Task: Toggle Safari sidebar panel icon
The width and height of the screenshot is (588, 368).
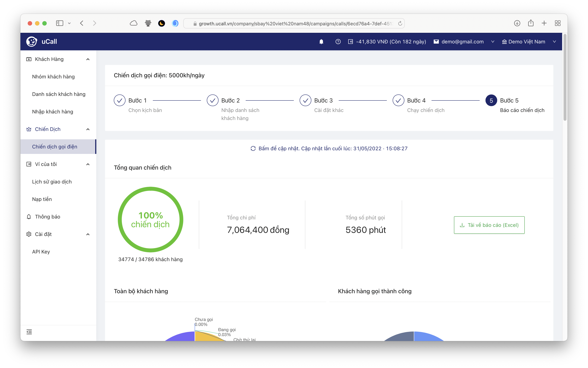Action: [x=60, y=23]
